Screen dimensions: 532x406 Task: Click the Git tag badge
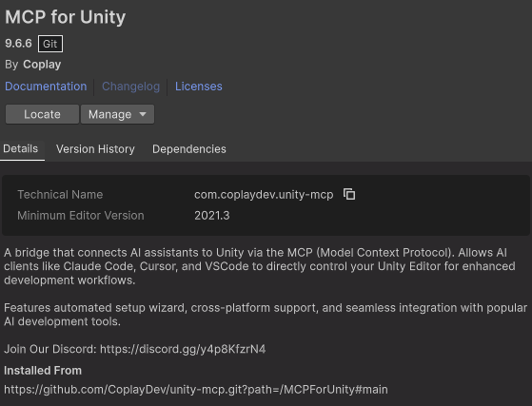click(x=50, y=44)
